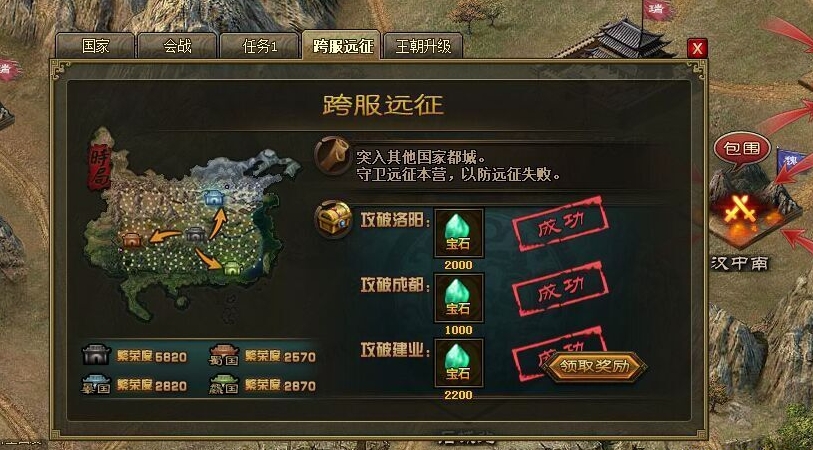This screenshot has height=450, width=813.
Task: Select the gem reward for 攻破成都
Action: pyautogui.click(x=459, y=298)
